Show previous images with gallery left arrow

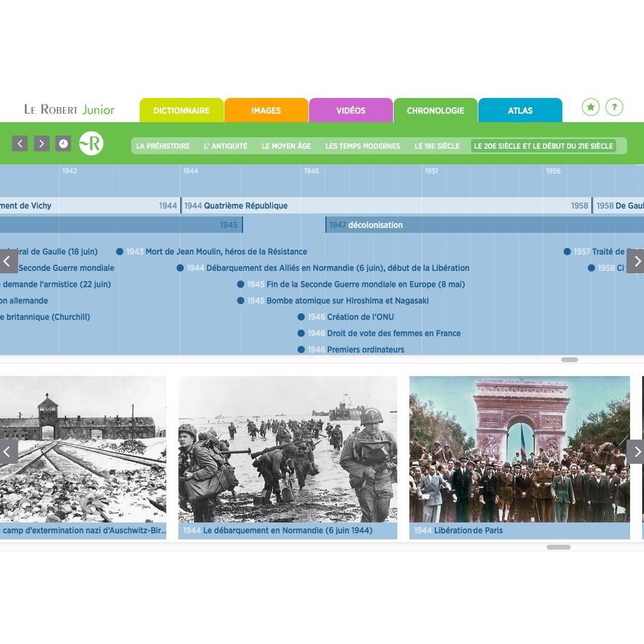(8, 451)
